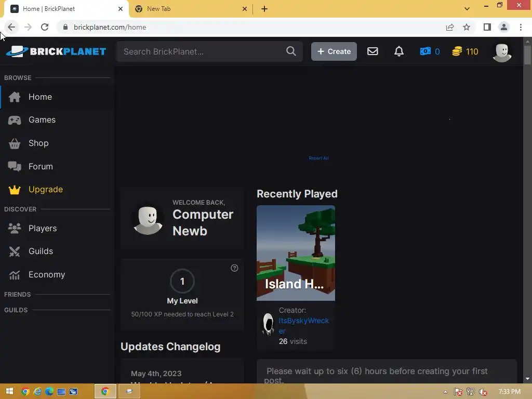Click the Computer Newb username text
Viewport: 532px width, 399px height.
tap(203, 222)
